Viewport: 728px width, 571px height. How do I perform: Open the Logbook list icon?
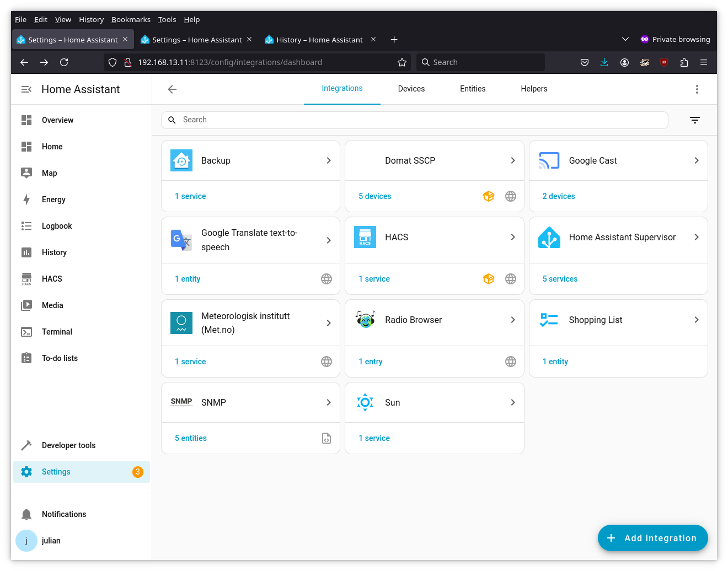(26, 226)
